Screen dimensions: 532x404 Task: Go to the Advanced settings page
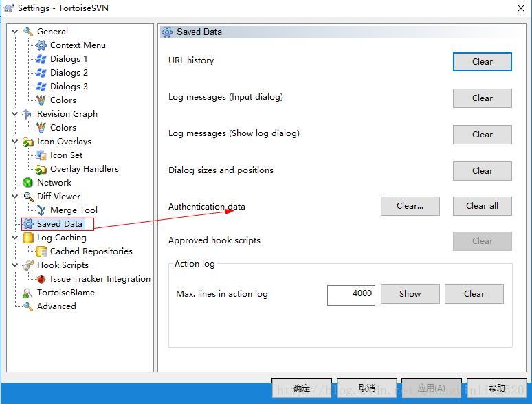[56, 306]
